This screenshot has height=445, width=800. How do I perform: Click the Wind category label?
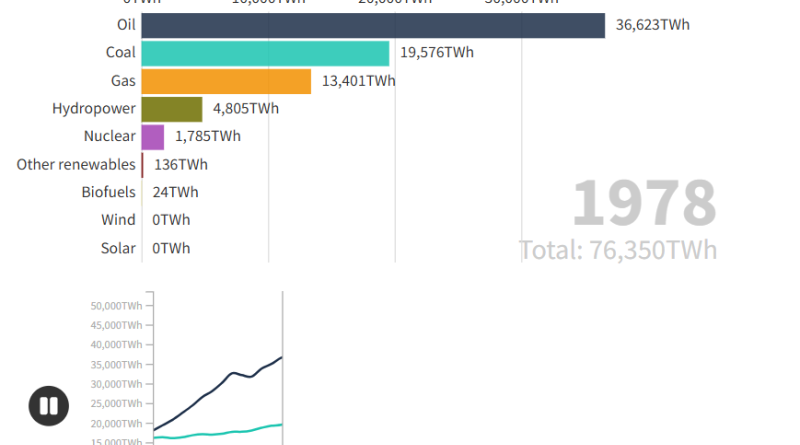[118, 220]
